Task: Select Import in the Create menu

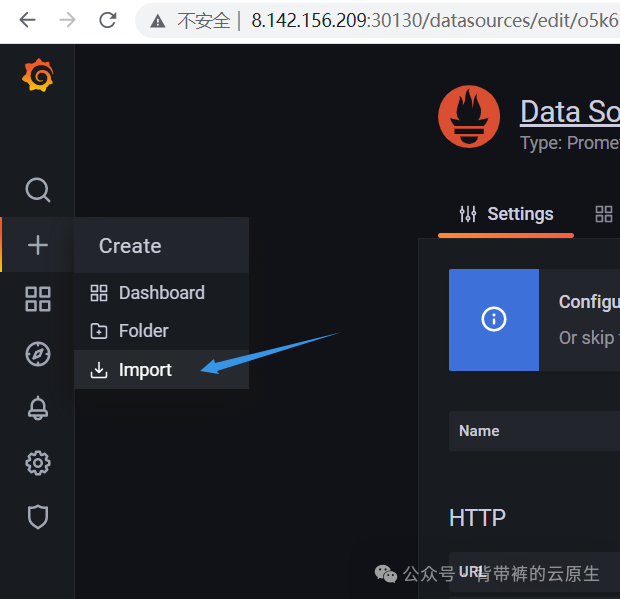Action: (161, 370)
